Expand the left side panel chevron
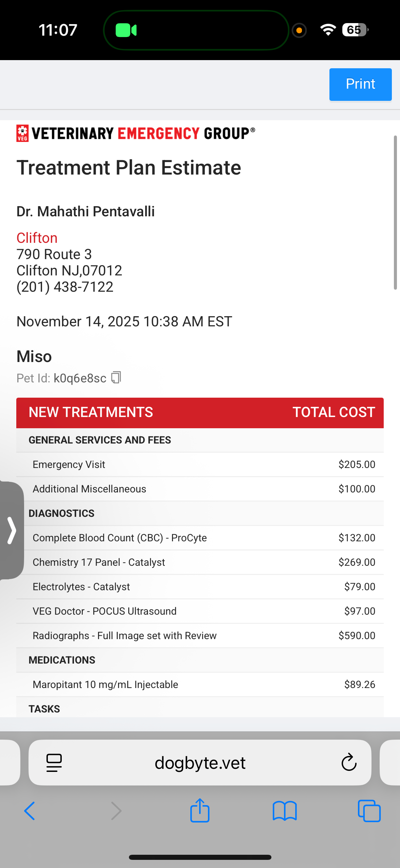 [x=12, y=530]
